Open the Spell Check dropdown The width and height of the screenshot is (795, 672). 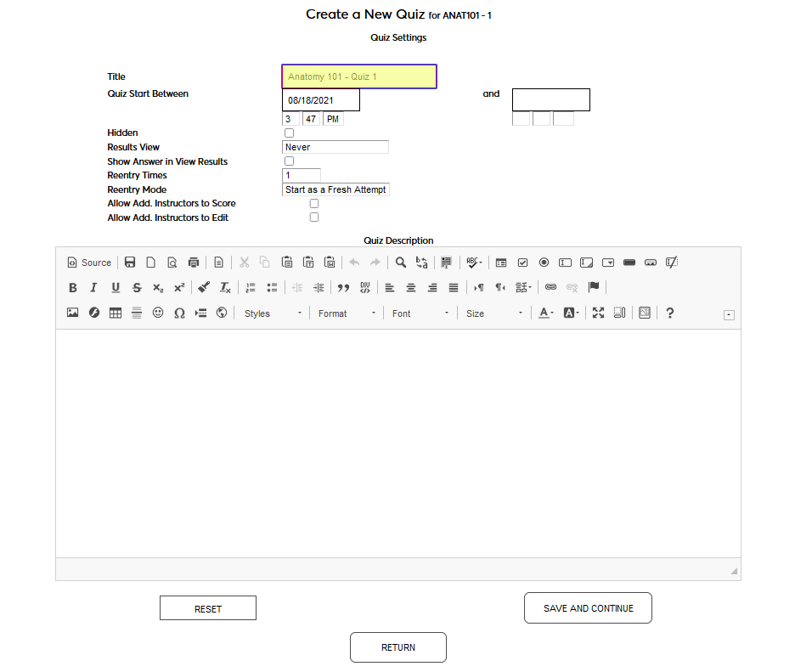click(474, 263)
